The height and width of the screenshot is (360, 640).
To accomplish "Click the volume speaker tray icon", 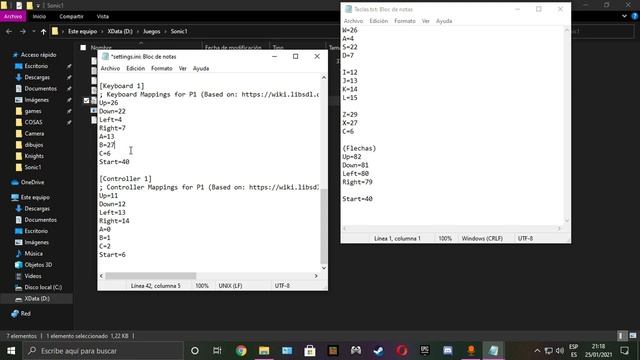I will point(560,351).
